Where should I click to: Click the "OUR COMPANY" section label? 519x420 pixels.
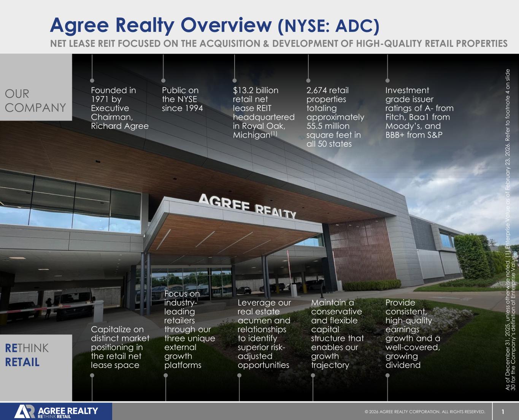pos(35,101)
